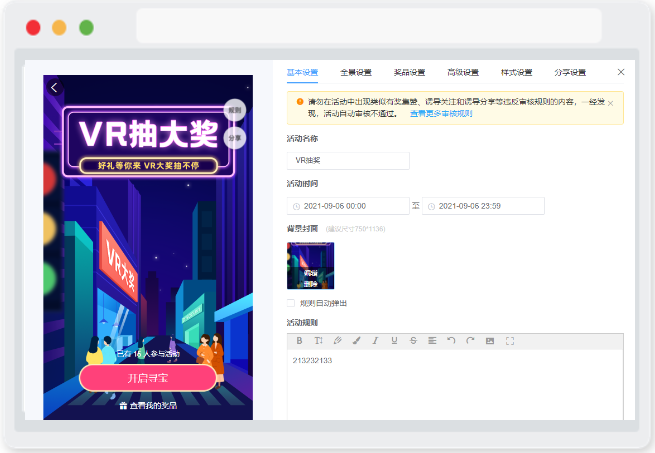The height and width of the screenshot is (453, 655).
Task: Click the 活动时间 label
Action: [x=302, y=183]
